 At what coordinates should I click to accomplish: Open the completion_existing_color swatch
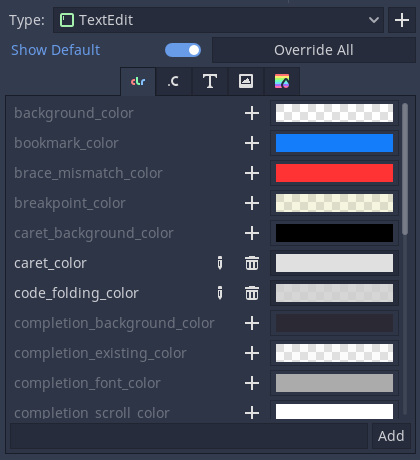[334, 353]
